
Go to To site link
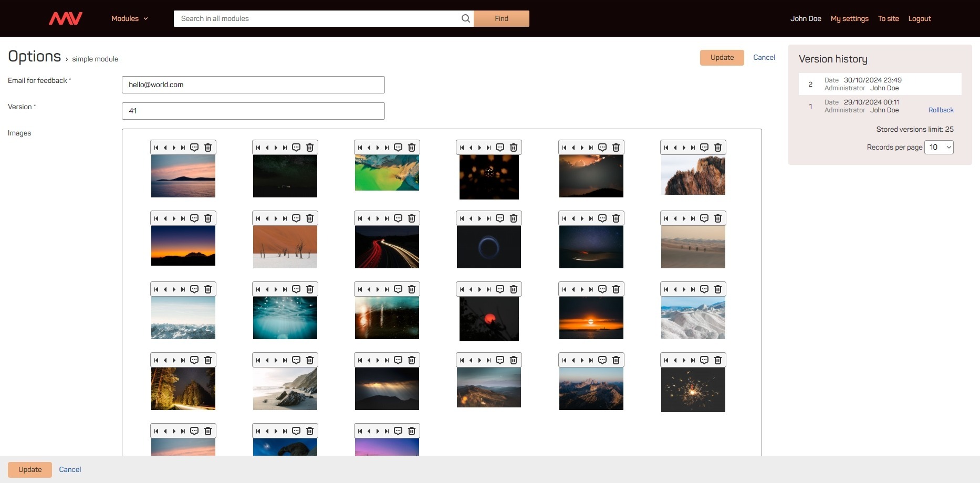tap(888, 18)
